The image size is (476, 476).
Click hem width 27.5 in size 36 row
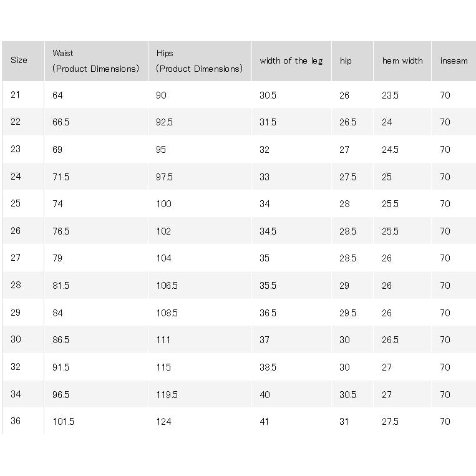(x=390, y=421)
